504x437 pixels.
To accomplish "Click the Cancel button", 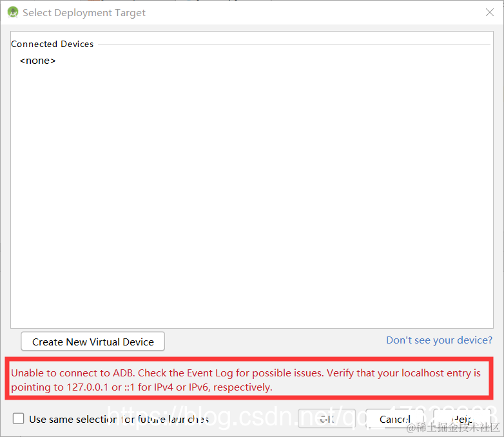I will (x=394, y=419).
